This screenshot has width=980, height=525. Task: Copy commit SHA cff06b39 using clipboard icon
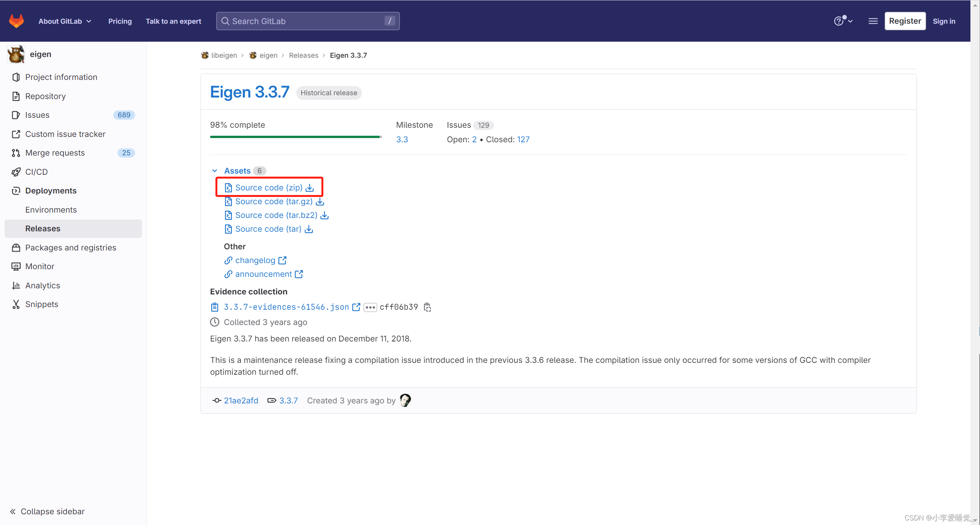(x=427, y=307)
